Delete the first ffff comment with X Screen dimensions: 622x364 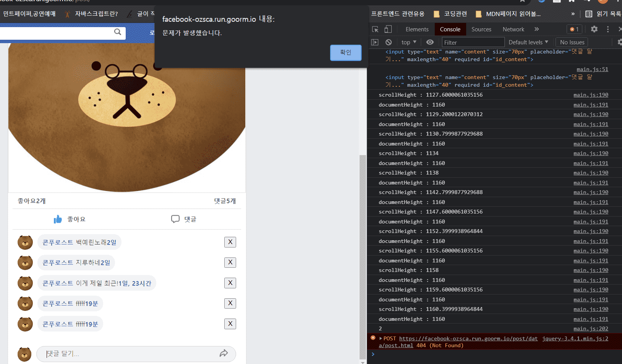click(230, 303)
